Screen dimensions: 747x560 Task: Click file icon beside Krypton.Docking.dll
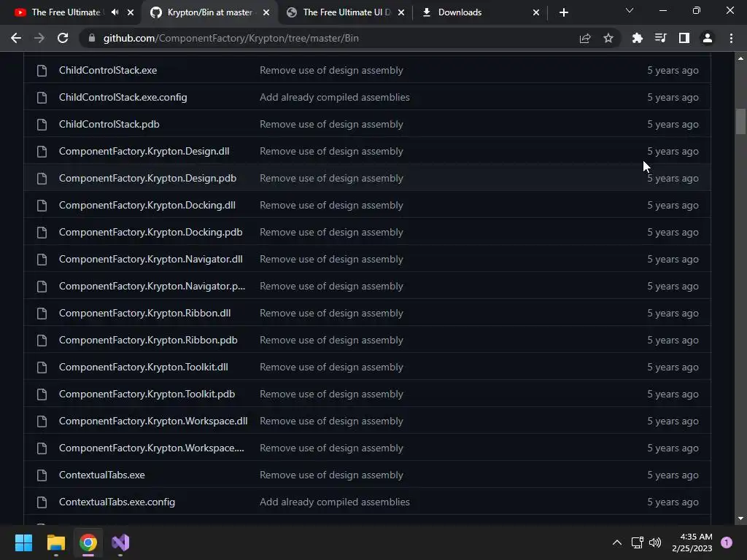42,205
